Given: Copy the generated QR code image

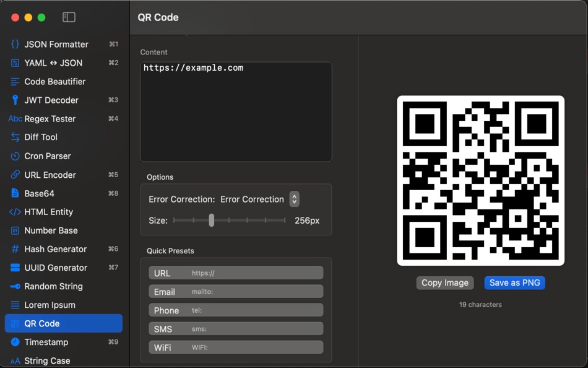Looking at the screenshot, I should pyautogui.click(x=444, y=283).
